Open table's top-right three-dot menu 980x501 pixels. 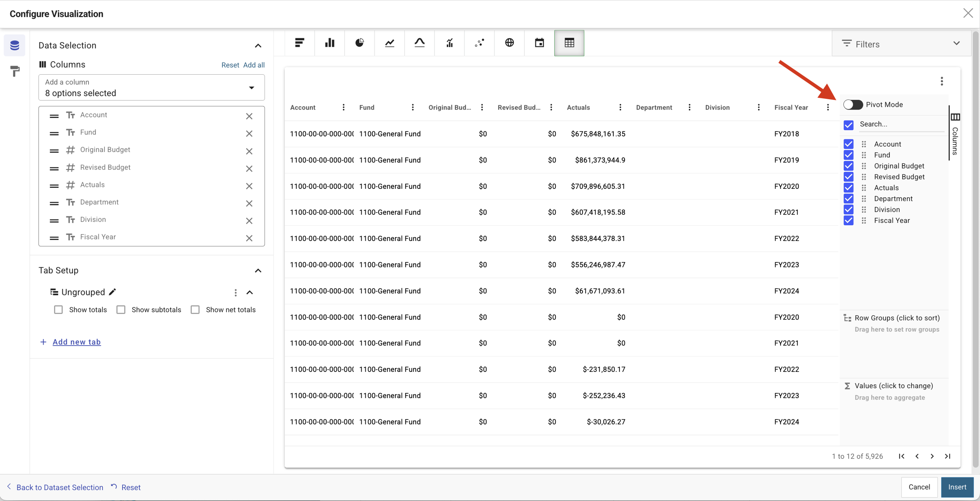(x=942, y=81)
